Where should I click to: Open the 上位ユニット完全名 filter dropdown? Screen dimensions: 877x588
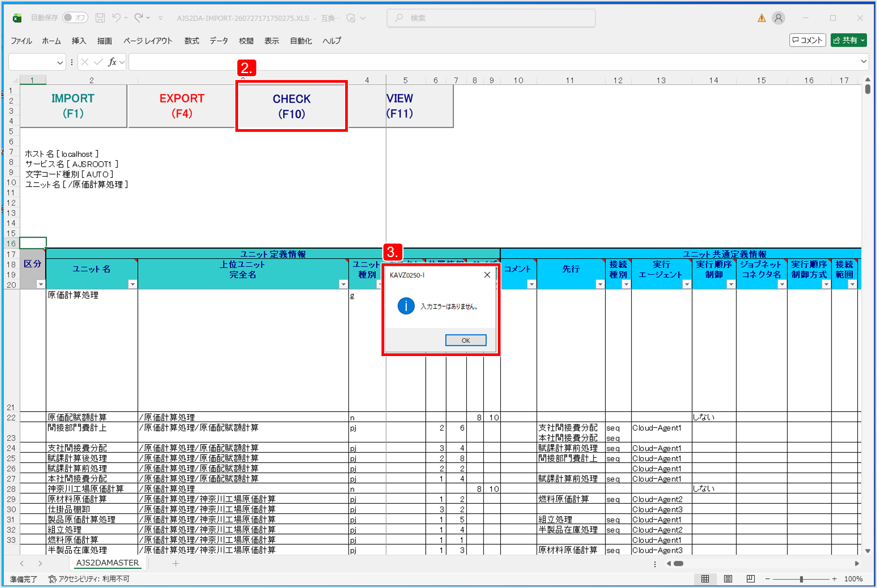pos(343,285)
